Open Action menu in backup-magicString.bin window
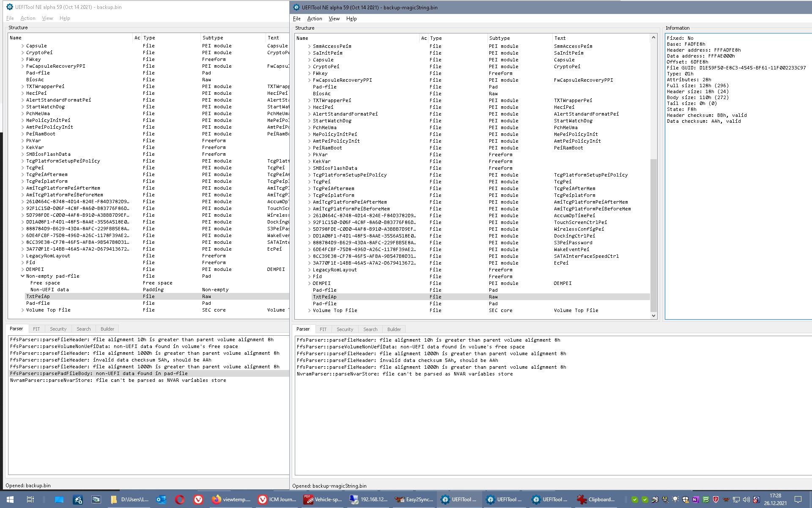Viewport: 812px width, 508px height. pos(314,19)
